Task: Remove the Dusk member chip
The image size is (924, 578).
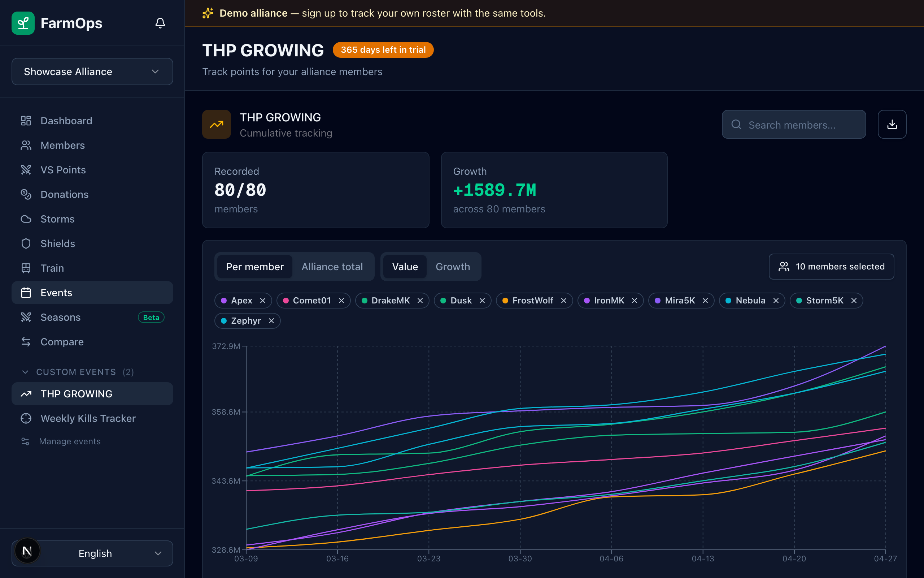Action: [x=482, y=301]
